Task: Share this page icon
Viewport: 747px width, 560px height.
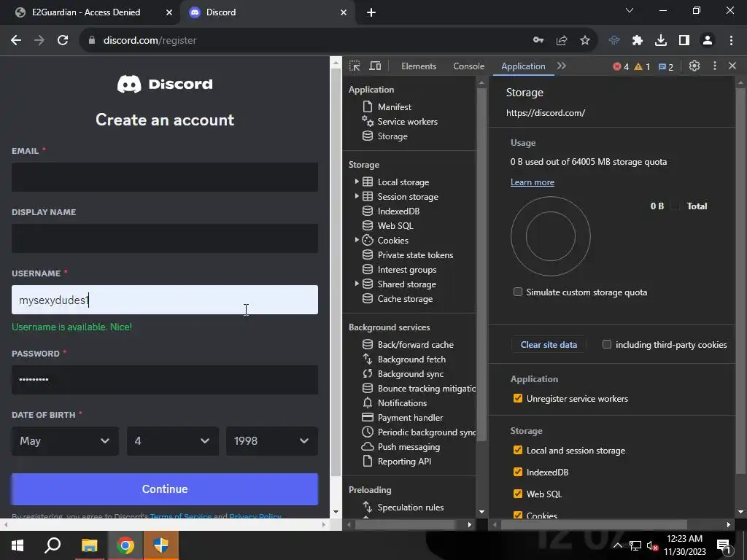Action: tap(562, 41)
